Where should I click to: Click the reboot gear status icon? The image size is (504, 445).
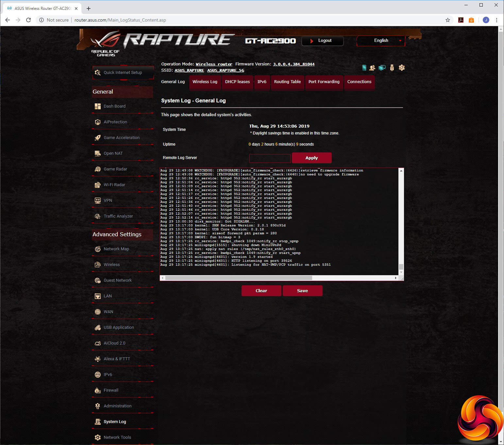tap(402, 68)
